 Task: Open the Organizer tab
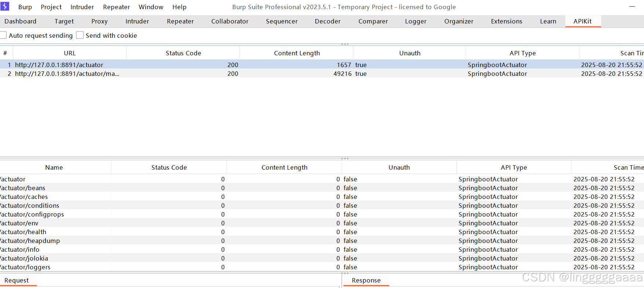[459, 21]
